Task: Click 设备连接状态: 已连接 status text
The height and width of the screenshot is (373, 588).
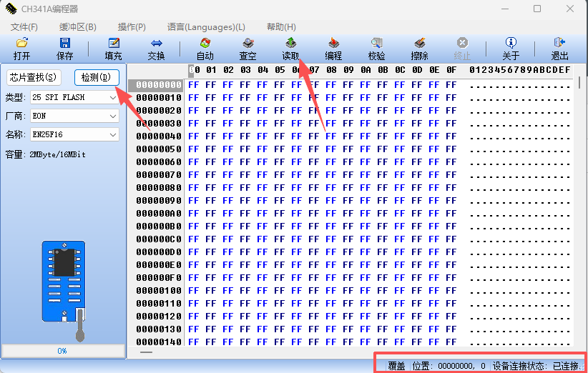Action: coord(537,366)
